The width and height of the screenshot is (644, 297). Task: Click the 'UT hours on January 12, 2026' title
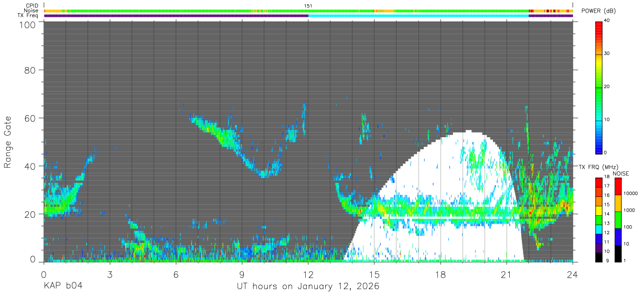308,286
